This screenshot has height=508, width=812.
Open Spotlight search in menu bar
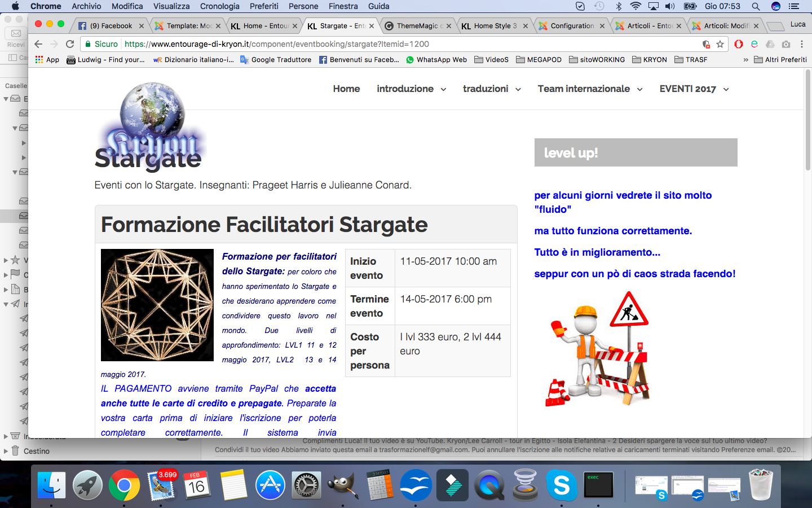[x=756, y=6]
